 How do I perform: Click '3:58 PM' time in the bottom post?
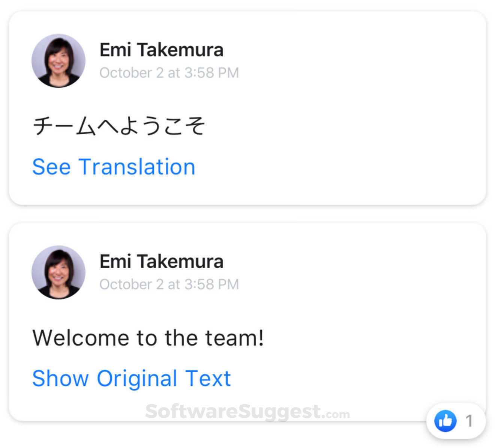click(x=211, y=284)
